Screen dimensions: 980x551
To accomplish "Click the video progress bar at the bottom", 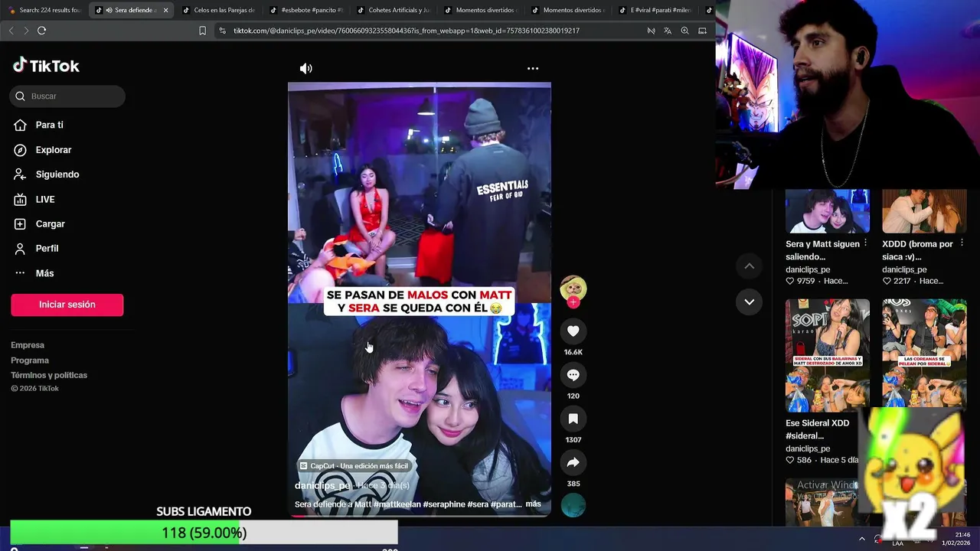I will (419, 516).
